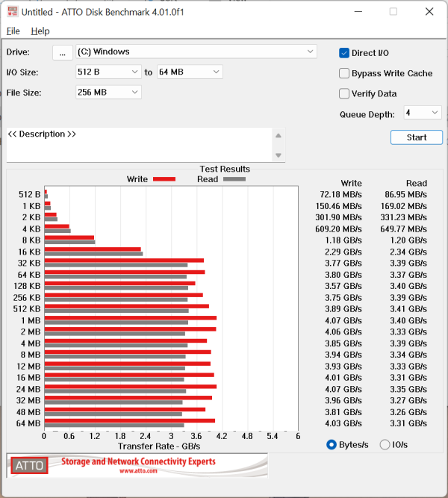
Task: Click the red write bar for 1 MB
Action: [131, 318]
